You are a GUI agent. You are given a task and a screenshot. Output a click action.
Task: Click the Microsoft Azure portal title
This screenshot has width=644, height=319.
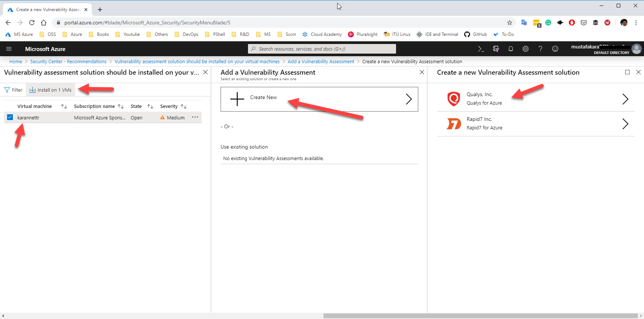pyautogui.click(x=45, y=49)
